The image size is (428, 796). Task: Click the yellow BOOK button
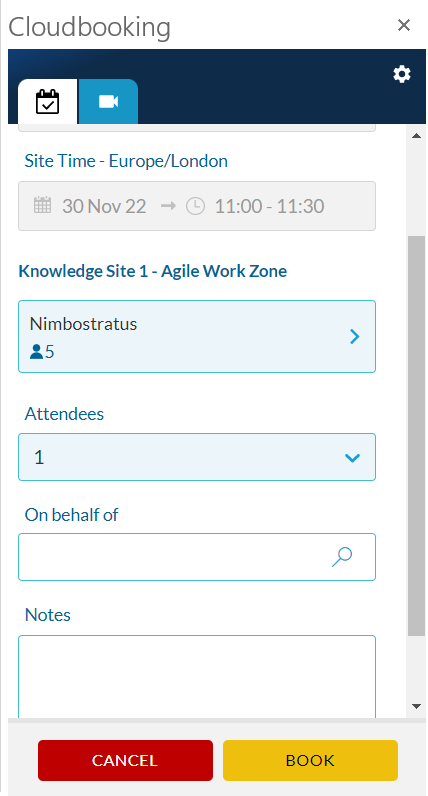(310, 760)
